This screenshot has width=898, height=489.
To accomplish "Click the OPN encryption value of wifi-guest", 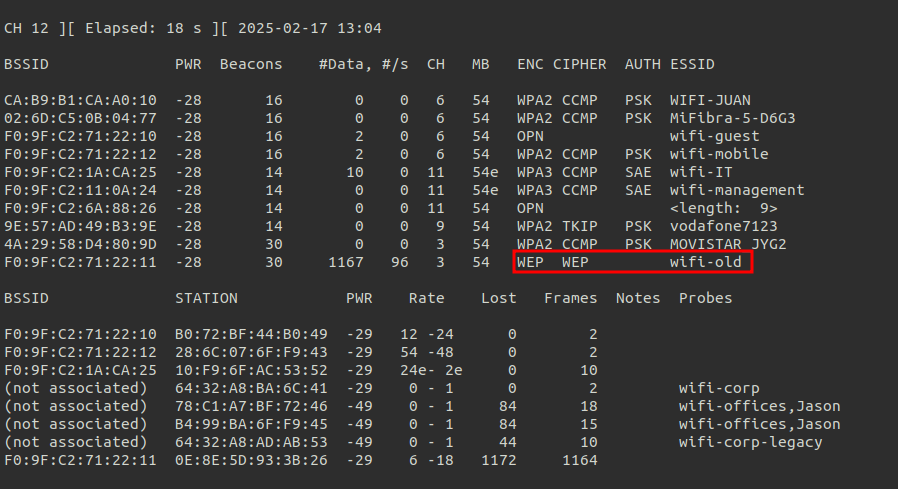I will (x=530, y=136).
